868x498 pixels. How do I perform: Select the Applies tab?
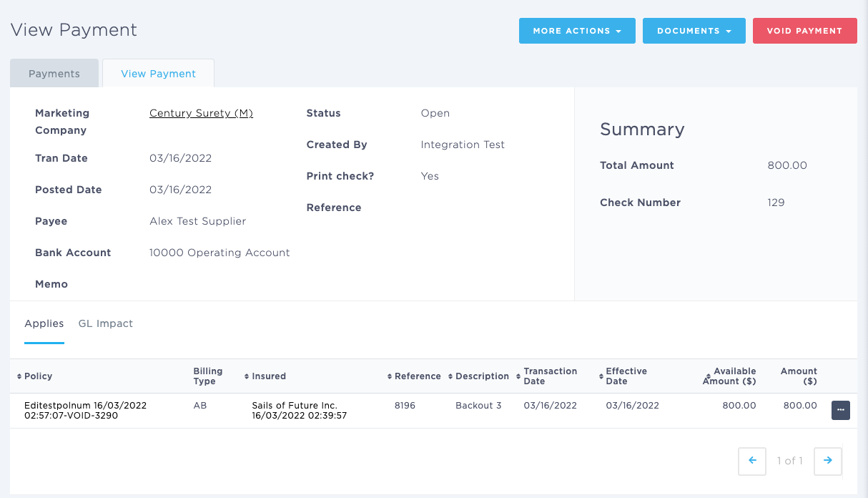coord(44,323)
